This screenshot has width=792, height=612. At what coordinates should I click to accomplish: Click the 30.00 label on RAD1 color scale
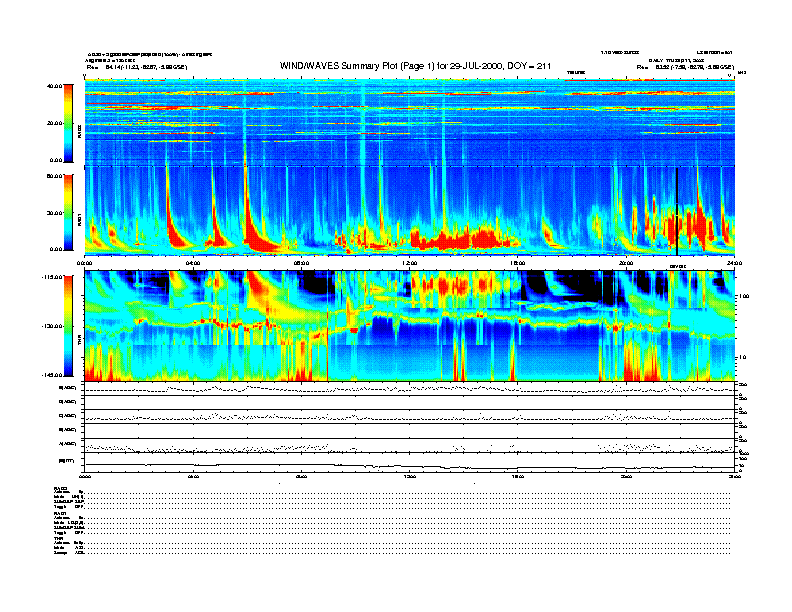(54, 213)
